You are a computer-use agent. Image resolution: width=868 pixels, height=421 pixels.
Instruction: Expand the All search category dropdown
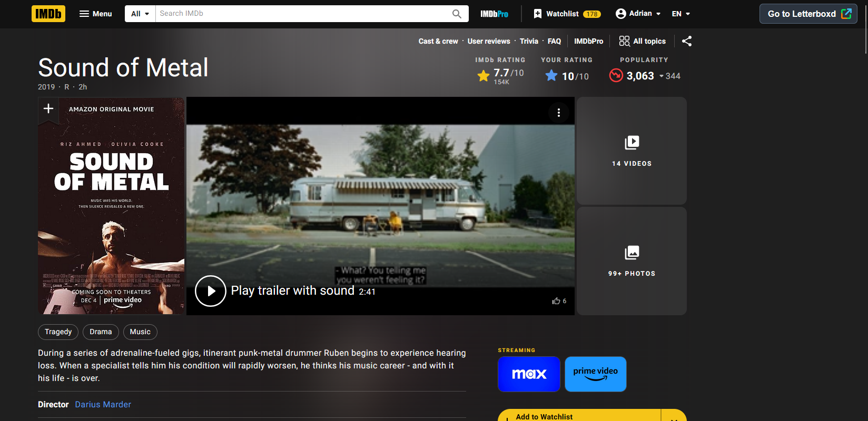tap(140, 14)
